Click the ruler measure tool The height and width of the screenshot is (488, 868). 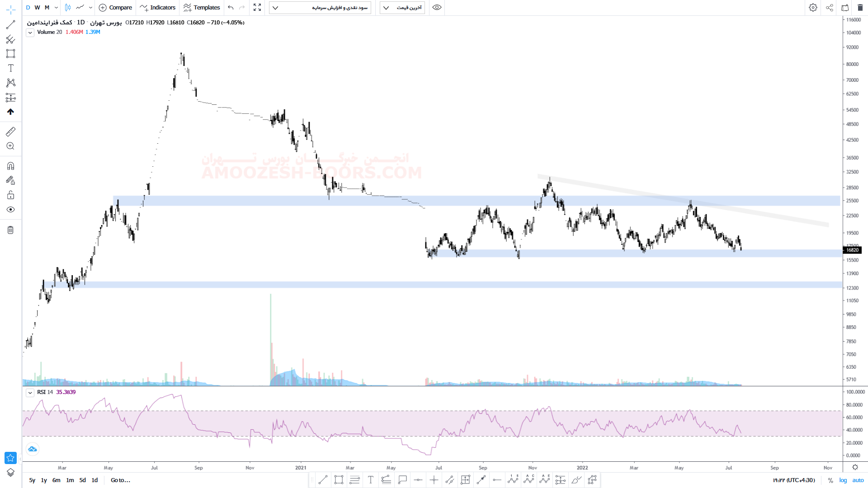tap(10, 131)
